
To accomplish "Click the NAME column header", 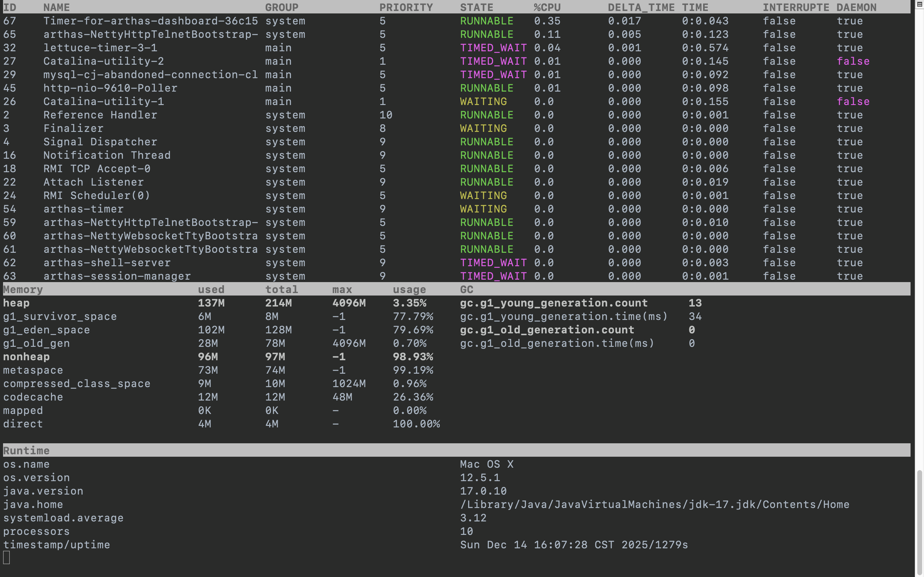I will pyautogui.click(x=57, y=7).
